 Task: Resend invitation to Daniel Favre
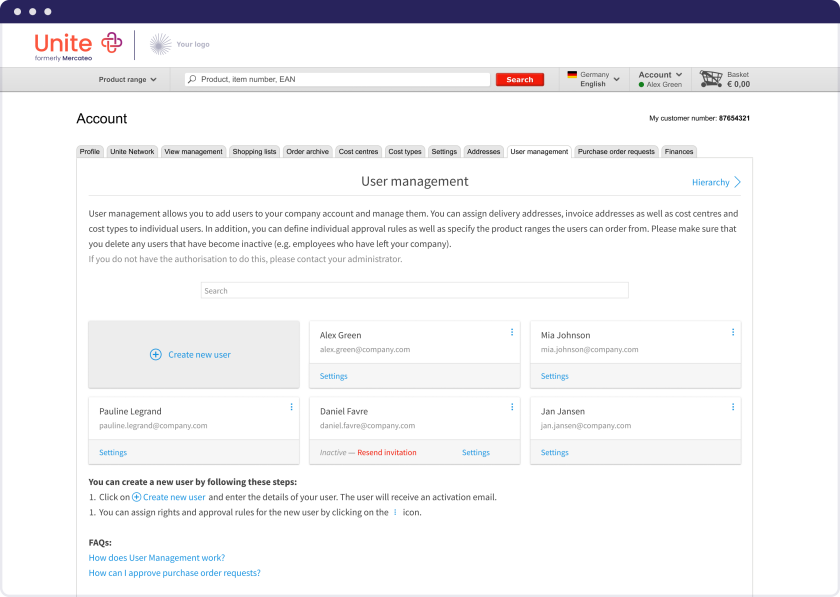click(x=386, y=453)
